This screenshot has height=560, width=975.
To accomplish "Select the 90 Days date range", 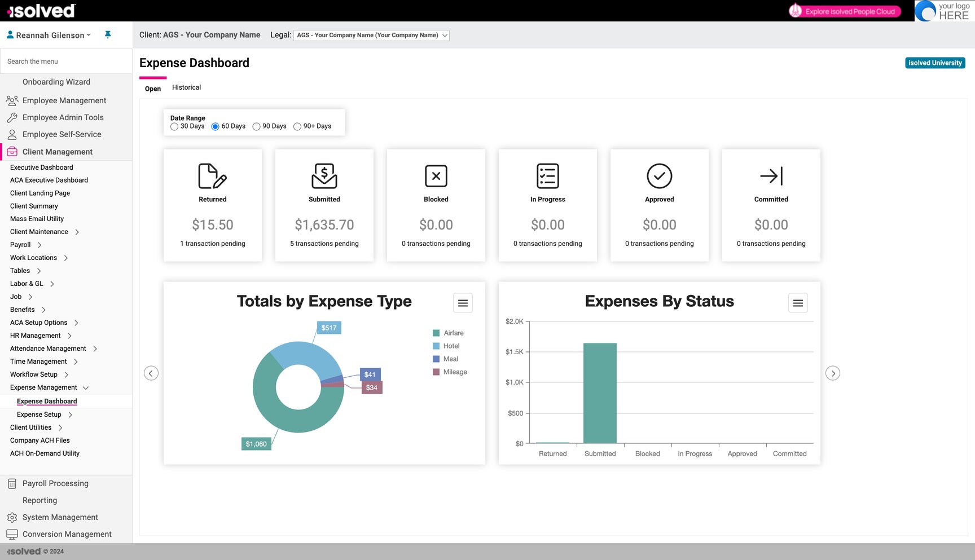I will click(256, 127).
